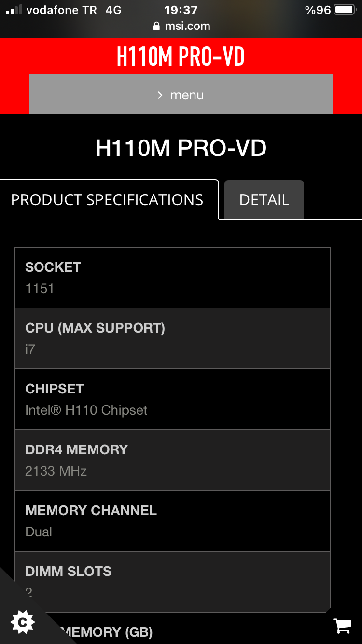
Task: Select the CHIPSET Intel H110 row
Action: pos(172,399)
